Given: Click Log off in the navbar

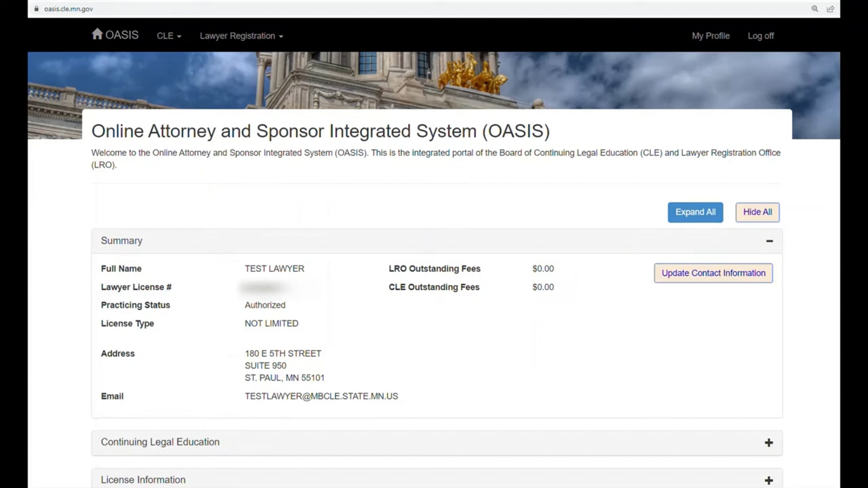Looking at the screenshot, I should [x=761, y=36].
